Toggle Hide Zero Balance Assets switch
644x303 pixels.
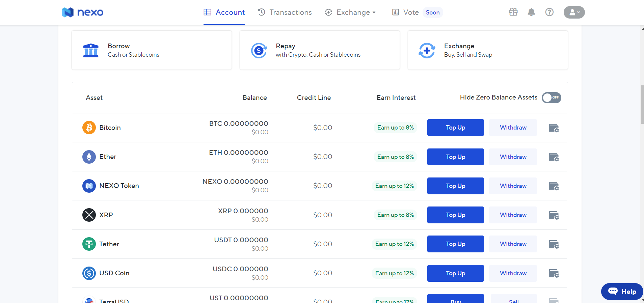[552, 98]
